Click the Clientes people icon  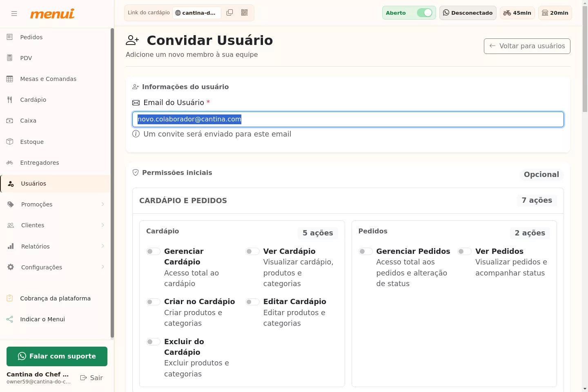11,225
